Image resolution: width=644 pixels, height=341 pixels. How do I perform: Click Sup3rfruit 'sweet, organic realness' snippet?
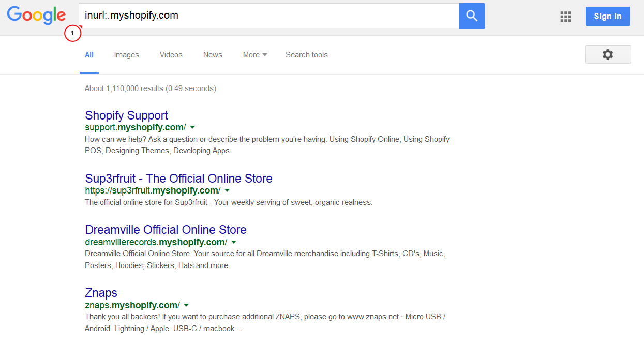click(x=229, y=202)
